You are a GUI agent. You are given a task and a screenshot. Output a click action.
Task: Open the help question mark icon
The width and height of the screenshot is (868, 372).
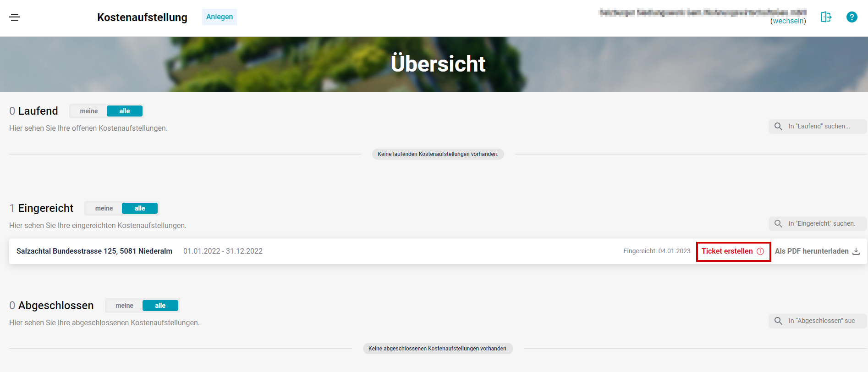tap(852, 17)
